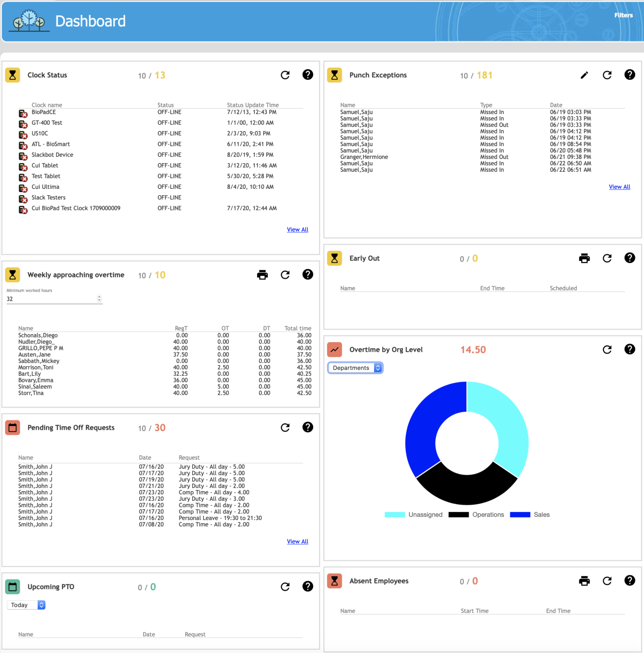Image resolution: width=644 pixels, height=653 pixels.
Task: Click the print icon on Early Out widget
Action: click(584, 258)
